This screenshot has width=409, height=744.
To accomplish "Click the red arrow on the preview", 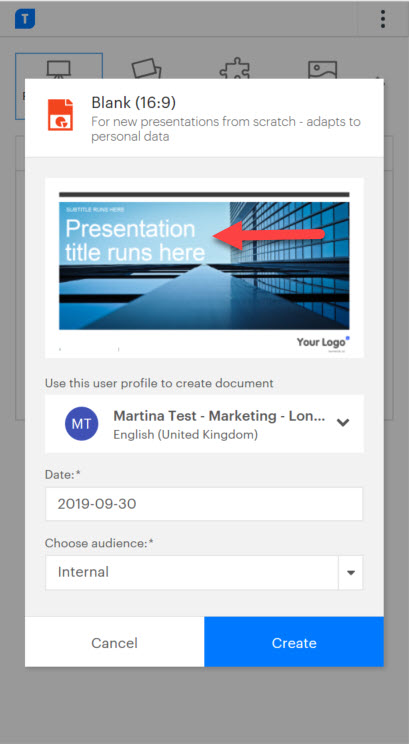I will 269,235.
